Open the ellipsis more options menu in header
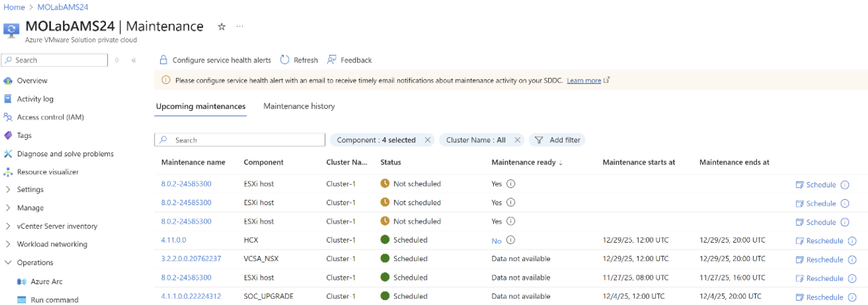The width and height of the screenshot is (868, 305). tap(240, 26)
